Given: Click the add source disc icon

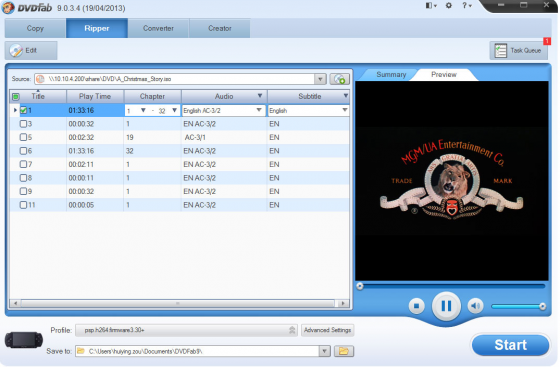Looking at the screenshot, I should tap(340, 79).
